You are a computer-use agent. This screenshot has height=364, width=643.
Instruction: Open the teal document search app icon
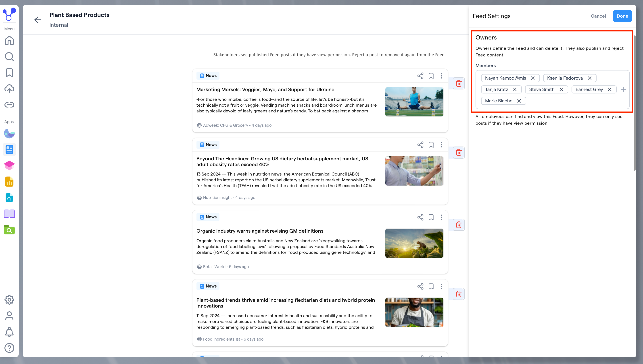(x=9, y=198)
